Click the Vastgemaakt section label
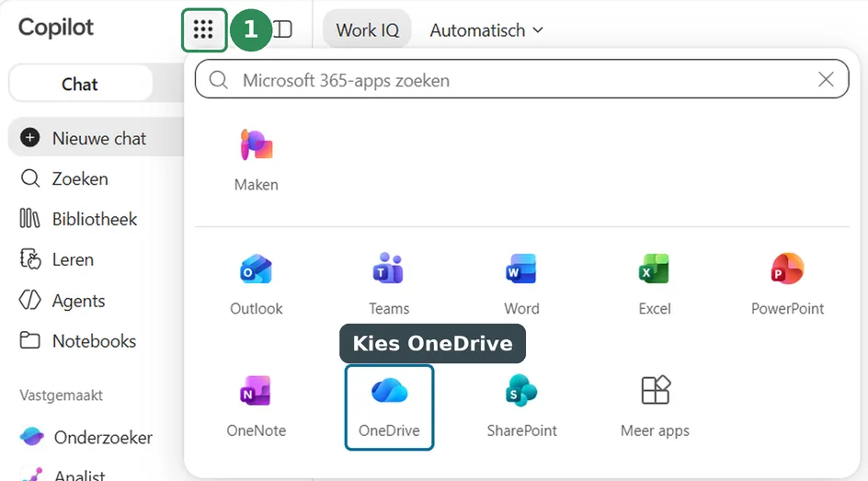The width and height of the screenshot is (868, 481). (x=61, y=395)
